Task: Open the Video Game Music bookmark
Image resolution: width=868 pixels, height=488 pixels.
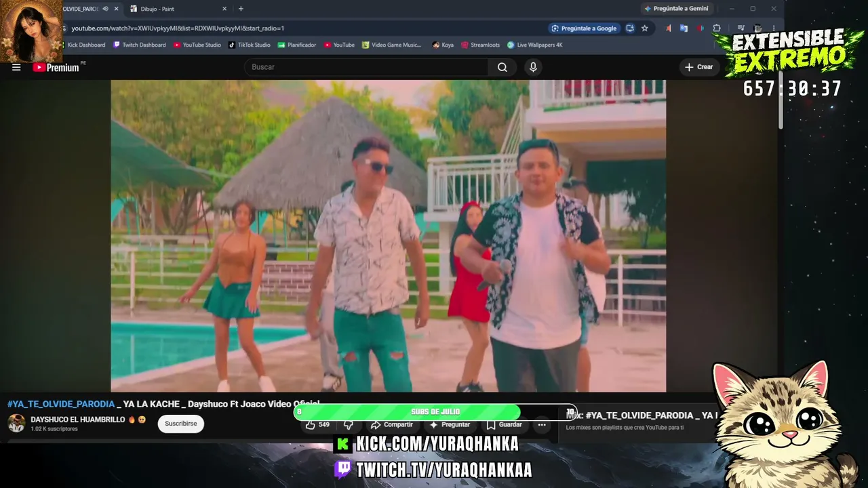Action: (x=392, y=45)
